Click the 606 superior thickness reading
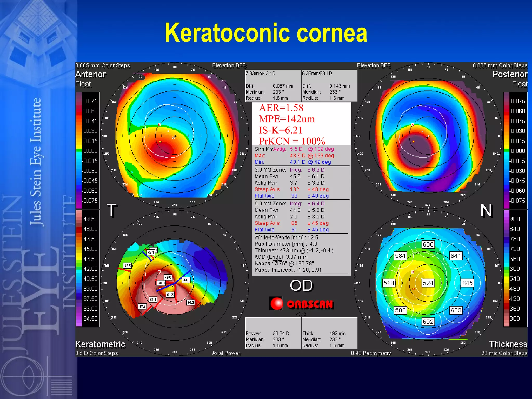Screen dimensions: 532x399 click(428, 244)
